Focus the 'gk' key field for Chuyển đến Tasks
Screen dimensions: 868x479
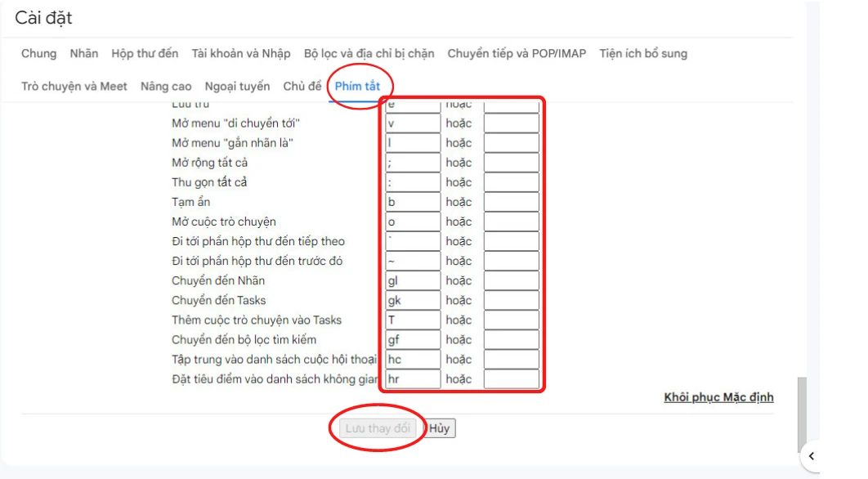(413, 300)
